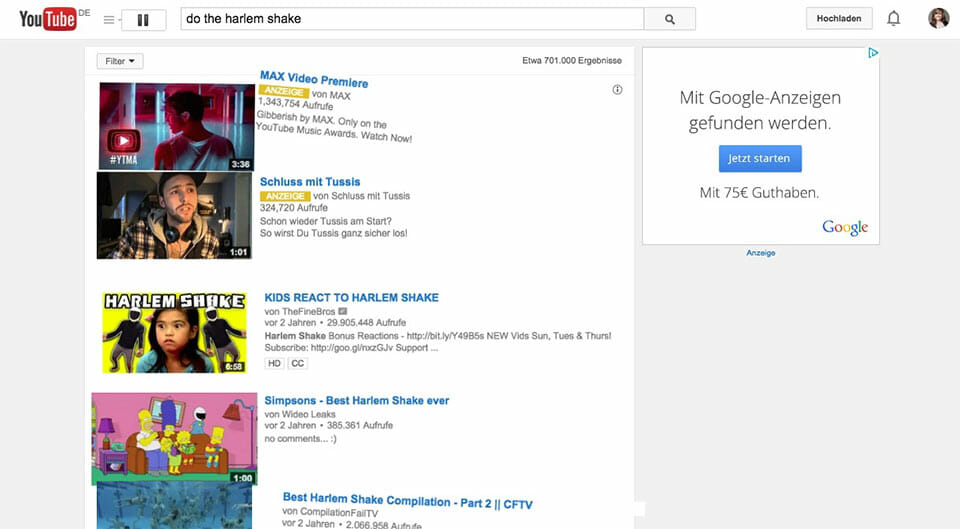Focus the search field with harlem shake query
The width and height of the screenshot is (960, 529).
tap(412, 19)
